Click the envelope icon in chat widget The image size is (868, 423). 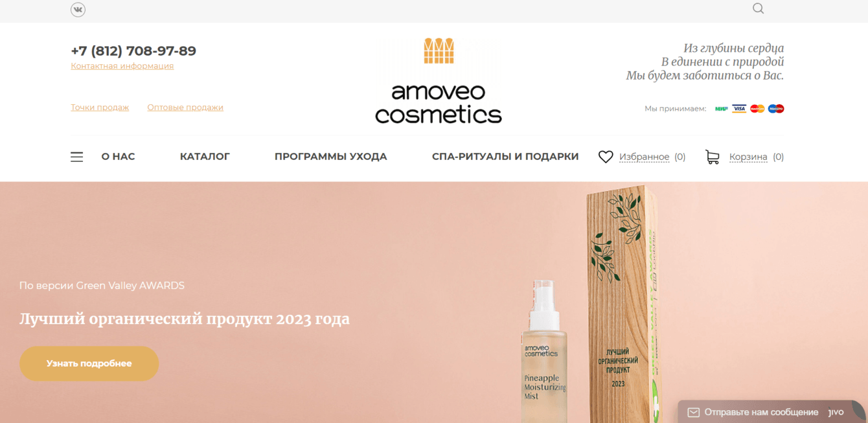[x=693, y=412]
